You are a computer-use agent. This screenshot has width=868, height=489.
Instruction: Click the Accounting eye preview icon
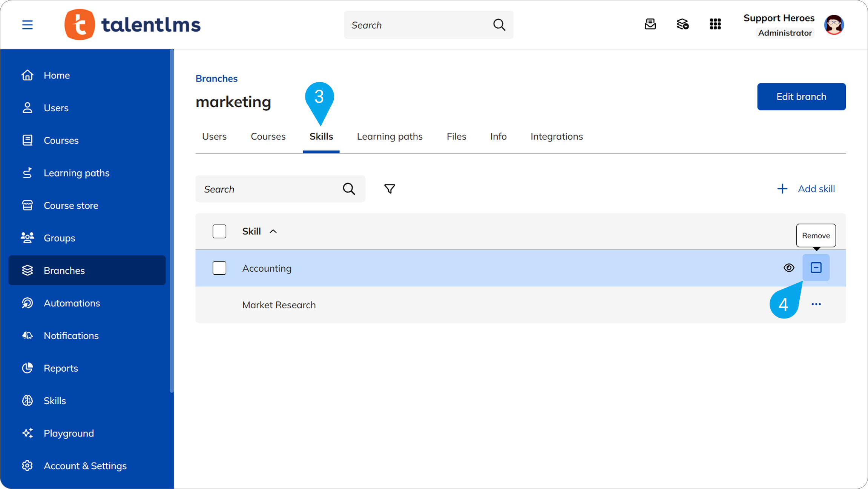coord(789,268)
